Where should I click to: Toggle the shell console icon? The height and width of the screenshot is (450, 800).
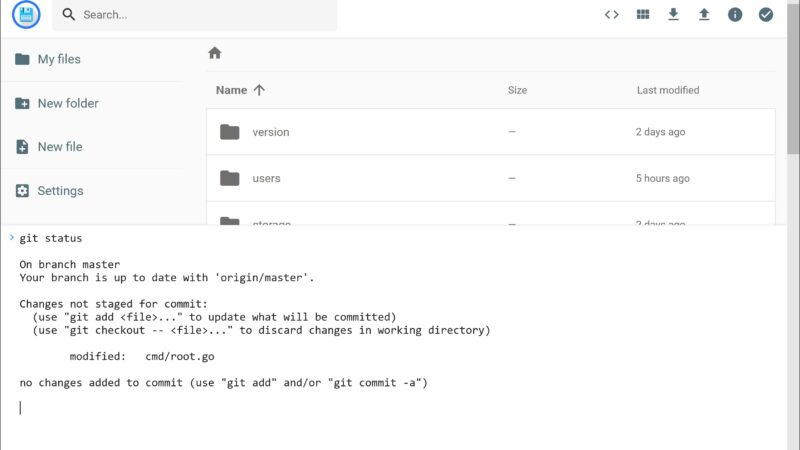coord(612,15)
